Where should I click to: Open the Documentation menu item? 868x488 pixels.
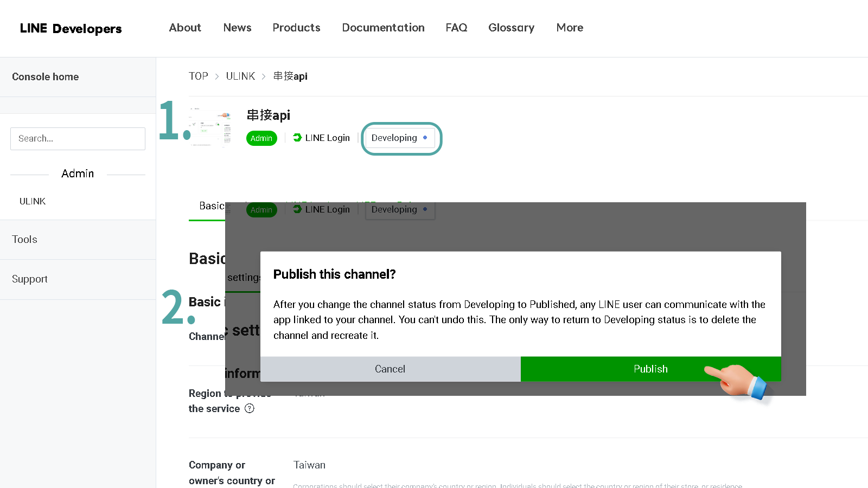[383, 28]
